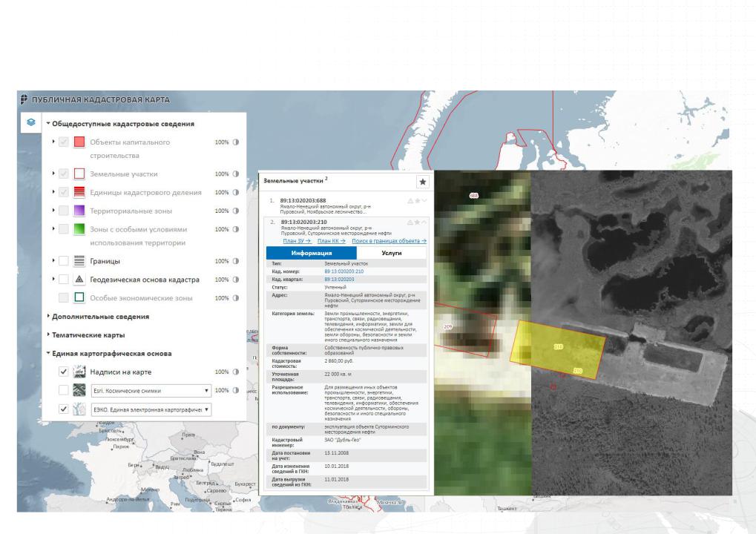Click the cadastral map logo icon
The width and height of the screenshot is (756, 534).
coord(24,99)
